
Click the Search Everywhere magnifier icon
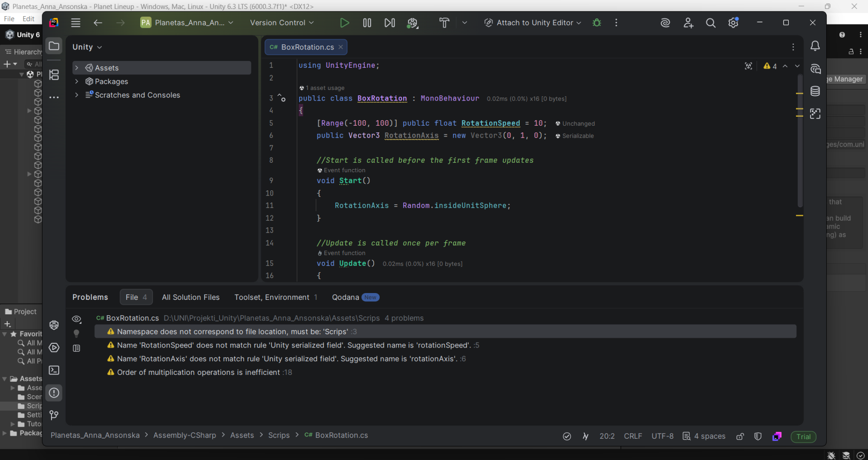[x=710, y=23]
